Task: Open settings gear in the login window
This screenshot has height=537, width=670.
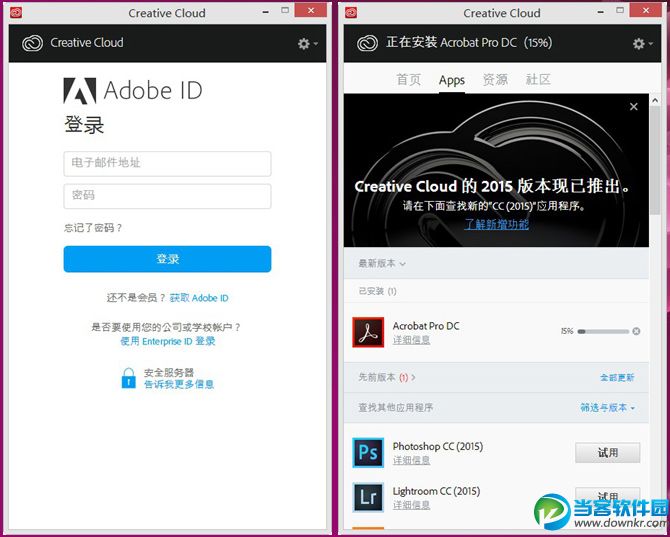Action: click(x=308, y=43)
